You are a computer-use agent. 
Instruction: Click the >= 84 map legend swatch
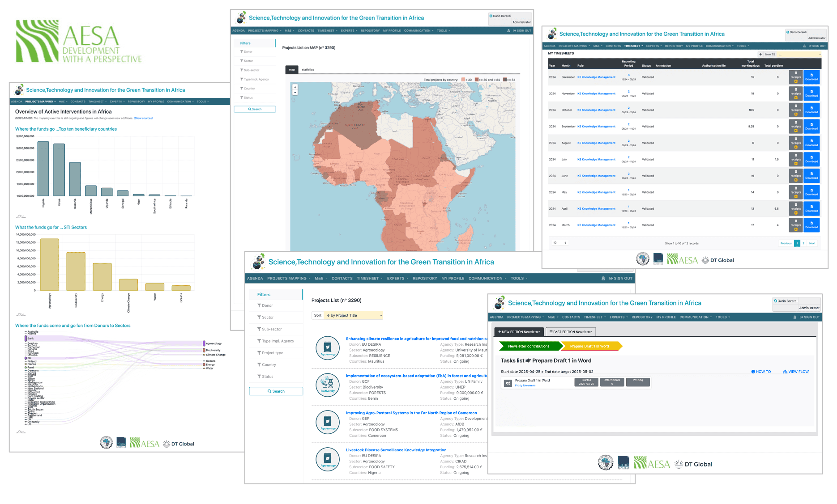click(505, 80)
